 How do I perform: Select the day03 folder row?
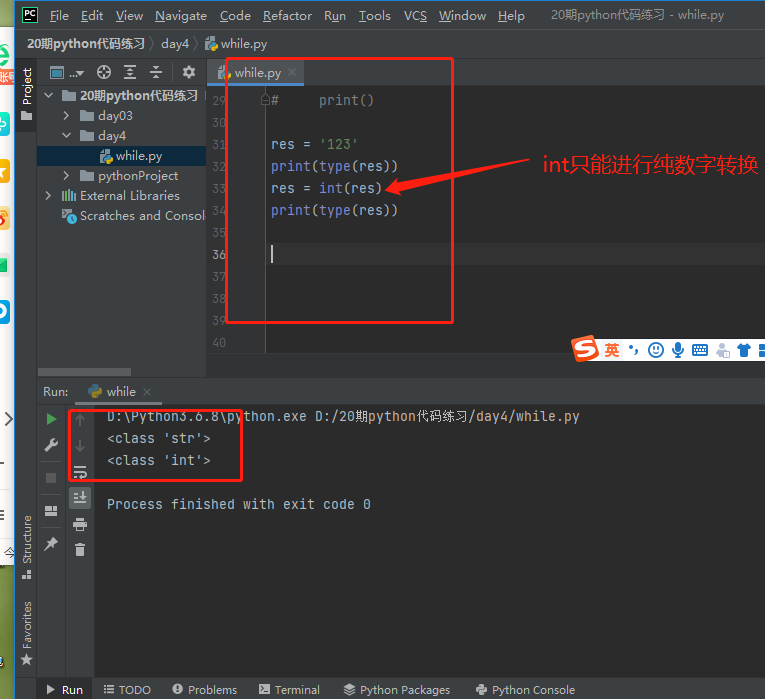(x=122, y=116)
